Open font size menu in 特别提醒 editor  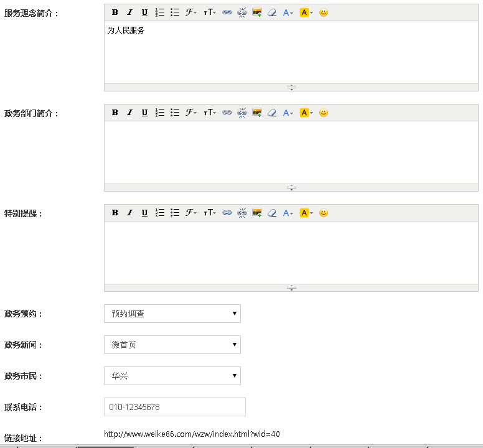pyautogui.click(x=210, y=213)
